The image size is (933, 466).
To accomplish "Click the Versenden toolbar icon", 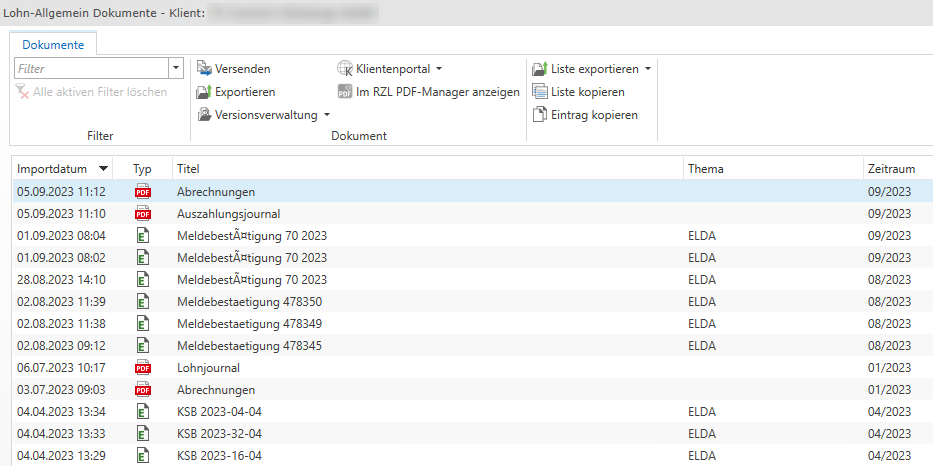I will click(204, 69).
